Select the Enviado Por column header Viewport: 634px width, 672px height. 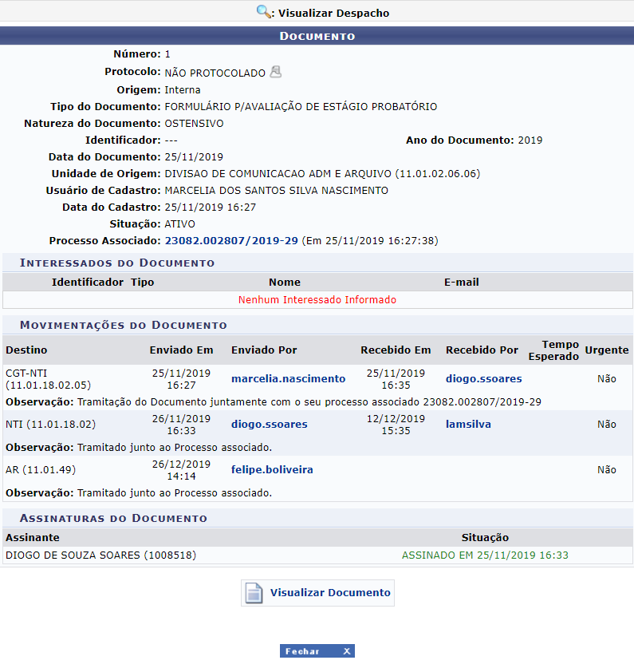(x=264, y=350)
